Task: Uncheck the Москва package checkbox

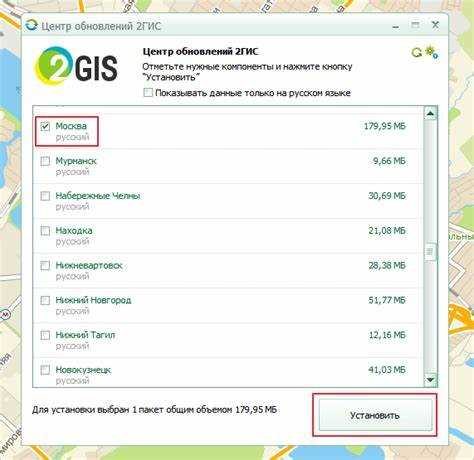Action: [x=45, y=126]
